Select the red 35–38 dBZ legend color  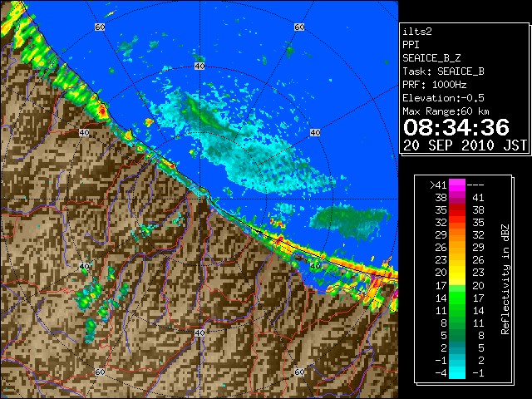click(x=457, y=210)
